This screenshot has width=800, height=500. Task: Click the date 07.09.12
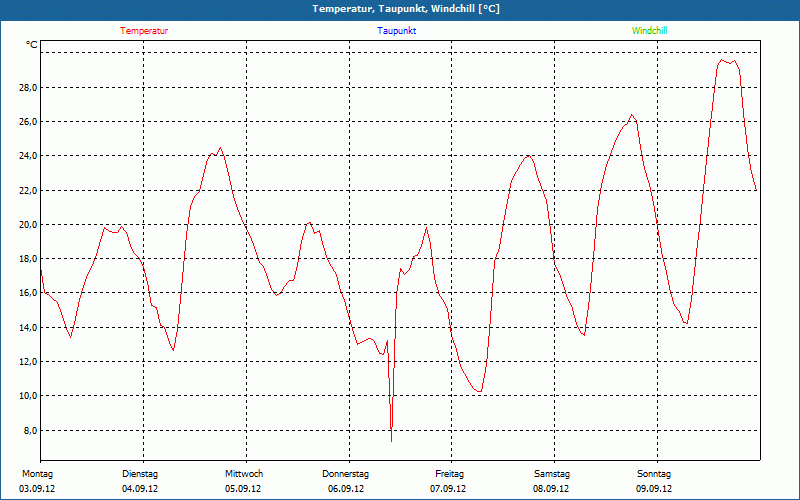(x=448, y=489)
